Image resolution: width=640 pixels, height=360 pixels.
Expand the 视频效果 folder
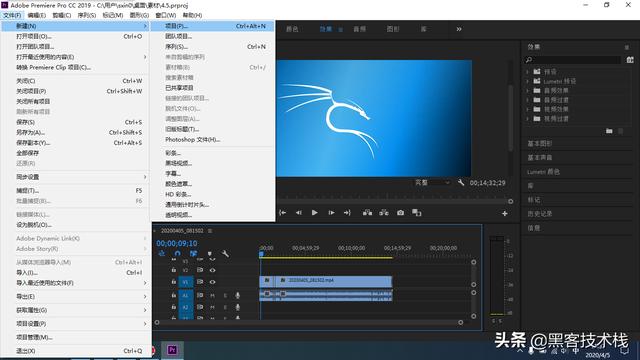coord(527,109)
